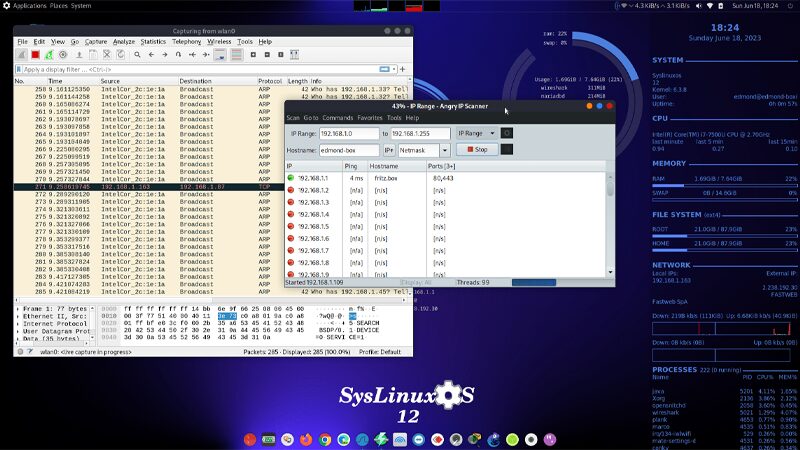
Task: Sort packets by the Protocol column header
Action: [x=270, y=81]
